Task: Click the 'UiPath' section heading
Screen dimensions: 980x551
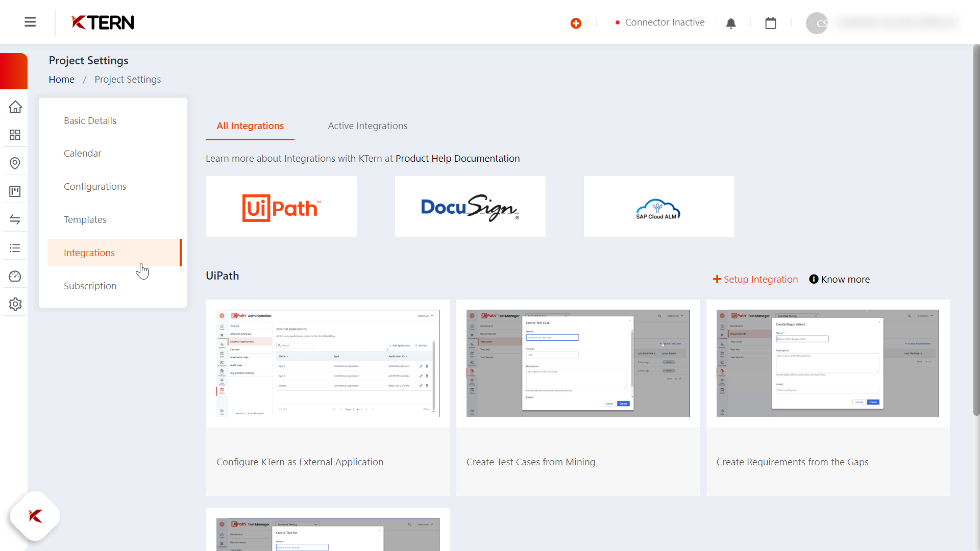Action: [222, 276]
